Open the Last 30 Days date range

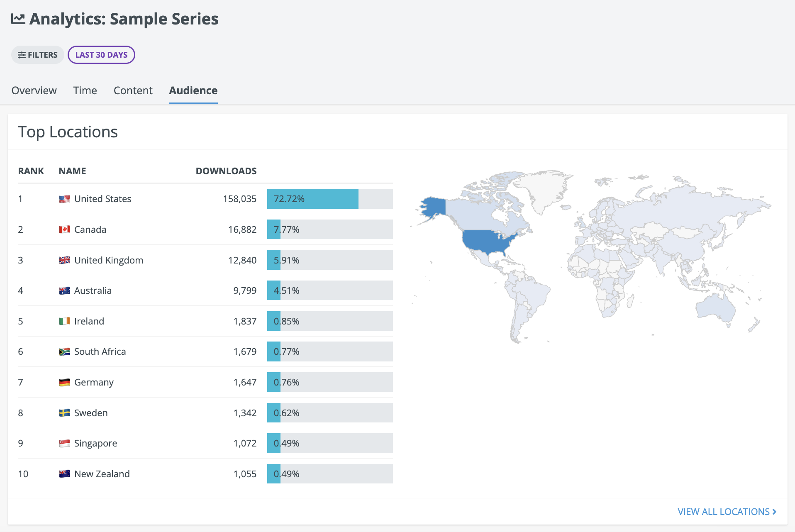click(x=101, y=55)
